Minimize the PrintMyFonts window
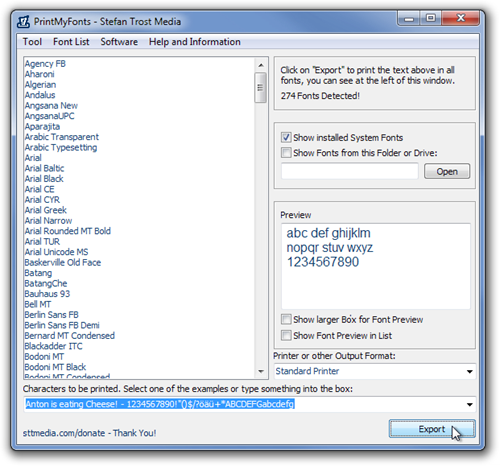Viewport: 500px width, 466px height. pyautogui.click(x=409, y=19)
